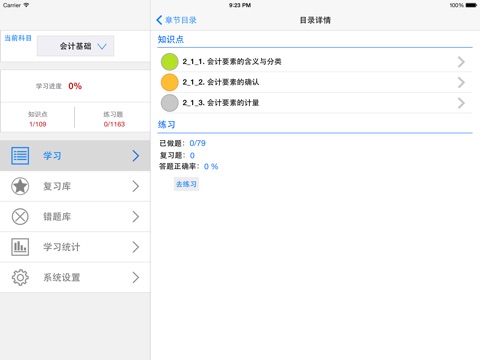Open knowledge point 2_1_1. 会计要素的含义与分类
The height and width of the screenshot is (360, 480).
pyautogui.click(x=315, y=62)
